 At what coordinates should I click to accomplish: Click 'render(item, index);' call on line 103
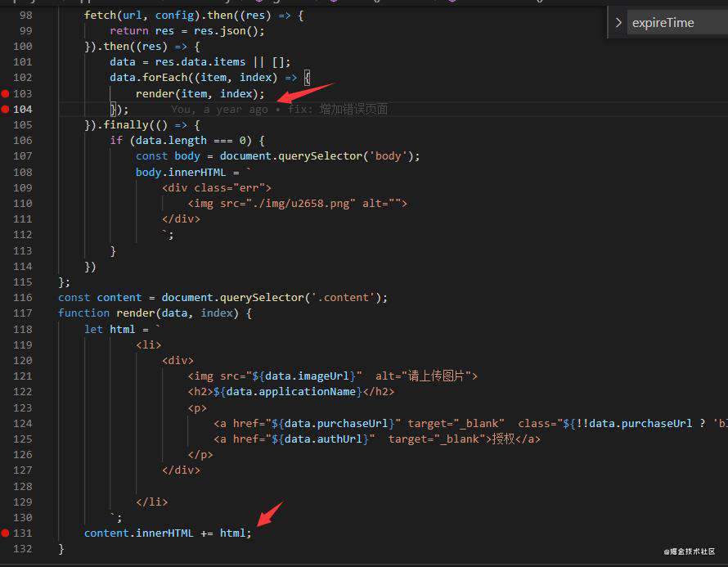click(x=200, y=94)
